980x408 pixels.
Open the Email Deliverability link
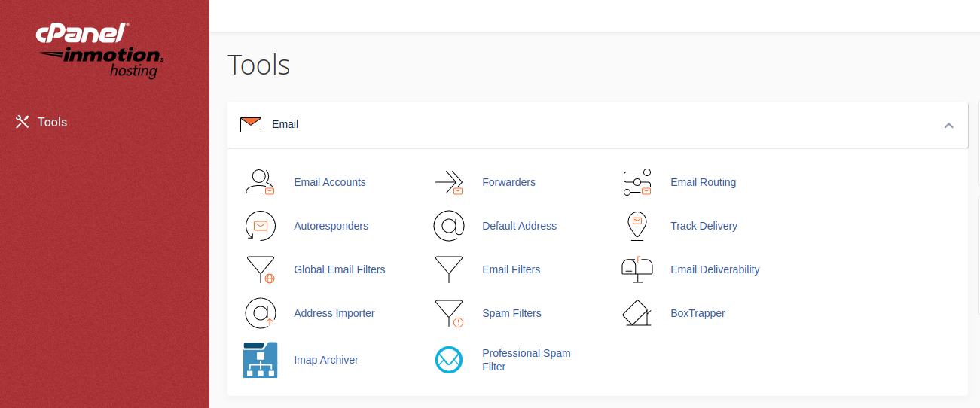[x=714, y=269]
